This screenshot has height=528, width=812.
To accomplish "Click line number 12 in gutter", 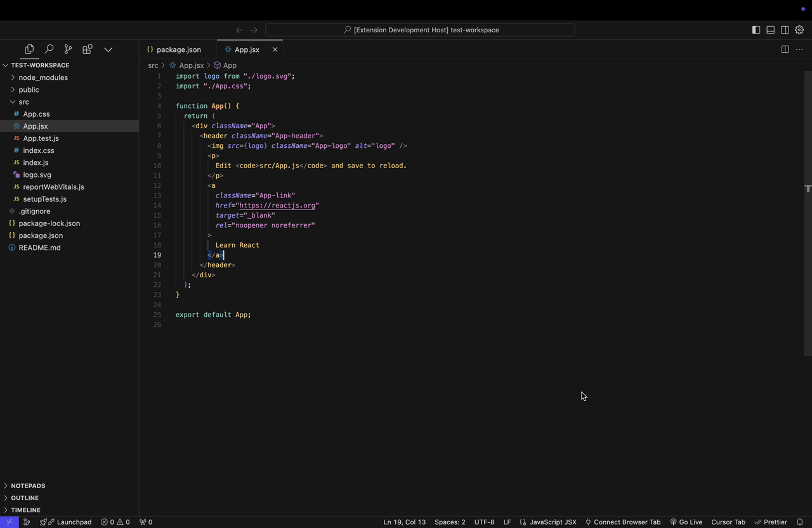I will [x=157, y=185].
